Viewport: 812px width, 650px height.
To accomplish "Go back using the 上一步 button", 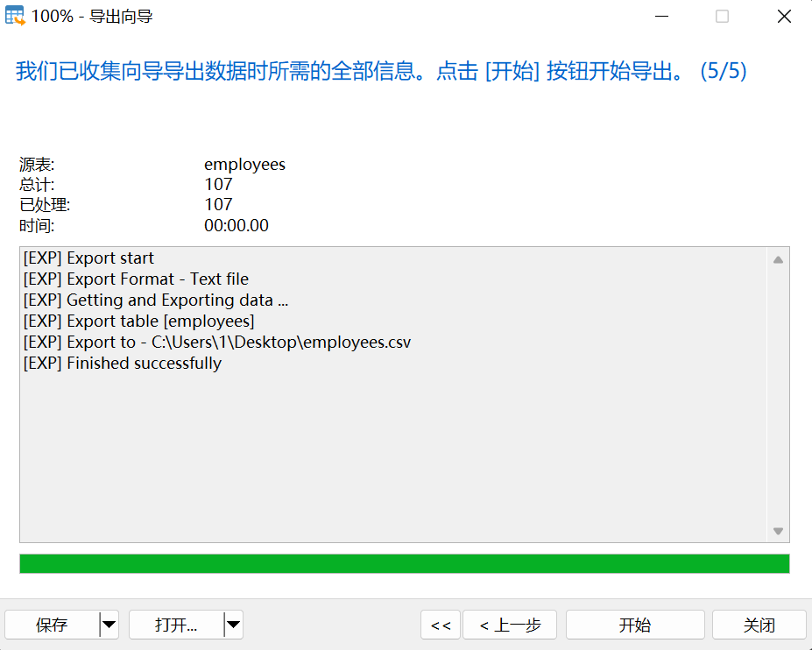I will tap(510, 625).
